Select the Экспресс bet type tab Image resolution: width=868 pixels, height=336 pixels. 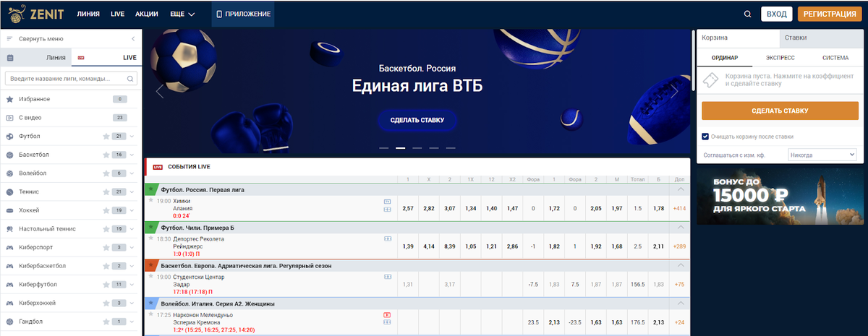click(780, 58)
